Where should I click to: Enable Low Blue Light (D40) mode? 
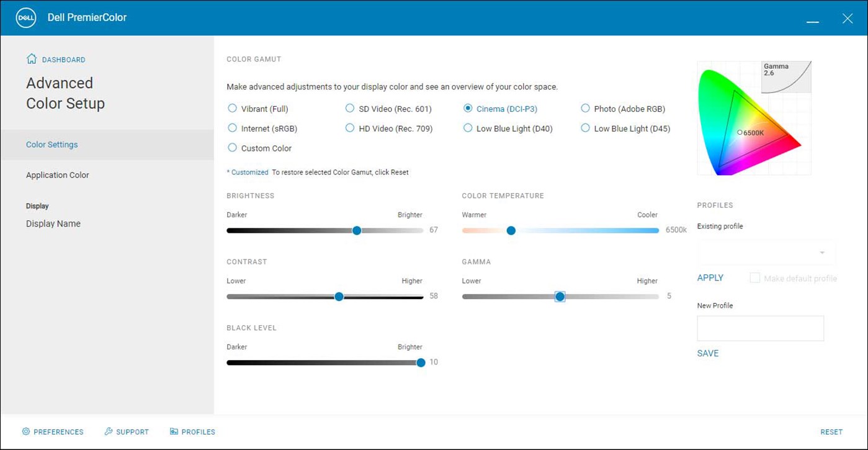pyautogui.click(x=468, y=128)
